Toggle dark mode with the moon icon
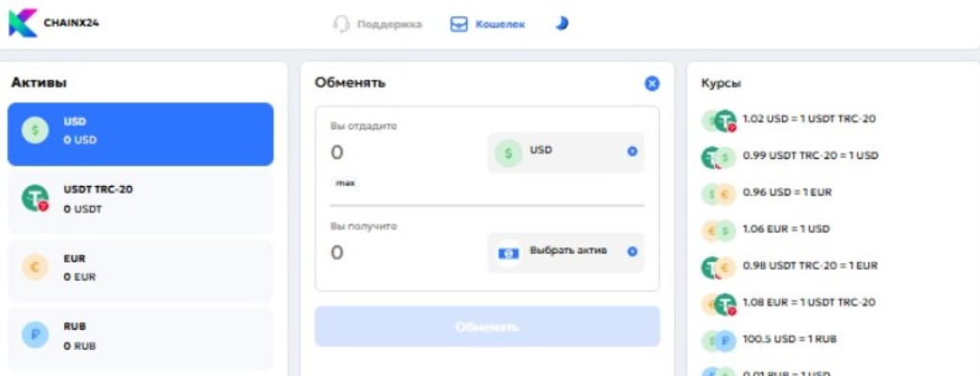Viewport: 980px width, 376px height. [x=561, y=23]
